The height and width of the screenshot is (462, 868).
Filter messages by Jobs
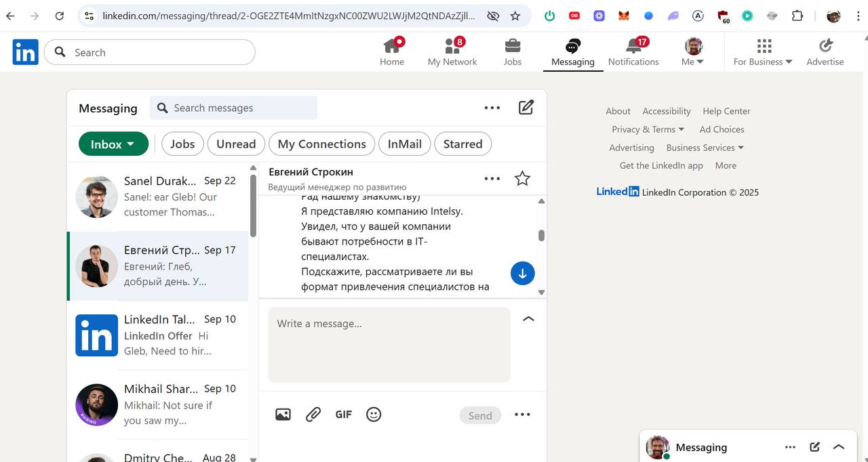[182, 144]
